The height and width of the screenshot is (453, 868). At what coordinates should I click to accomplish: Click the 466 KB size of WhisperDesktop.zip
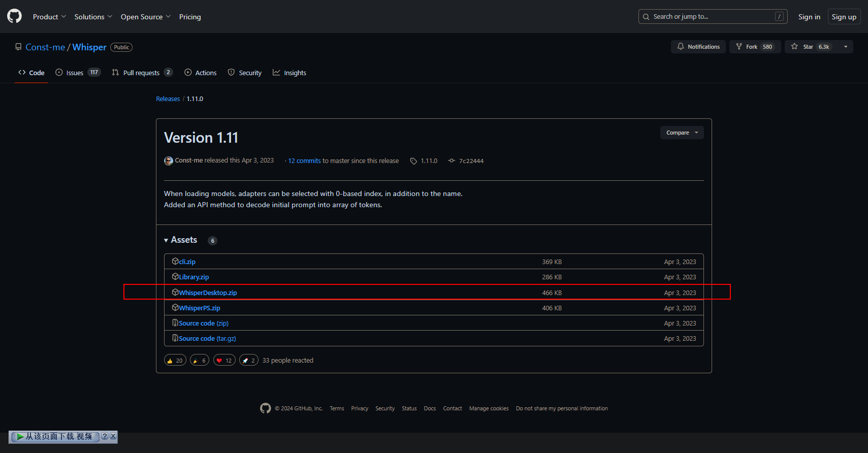click(552, 293)
